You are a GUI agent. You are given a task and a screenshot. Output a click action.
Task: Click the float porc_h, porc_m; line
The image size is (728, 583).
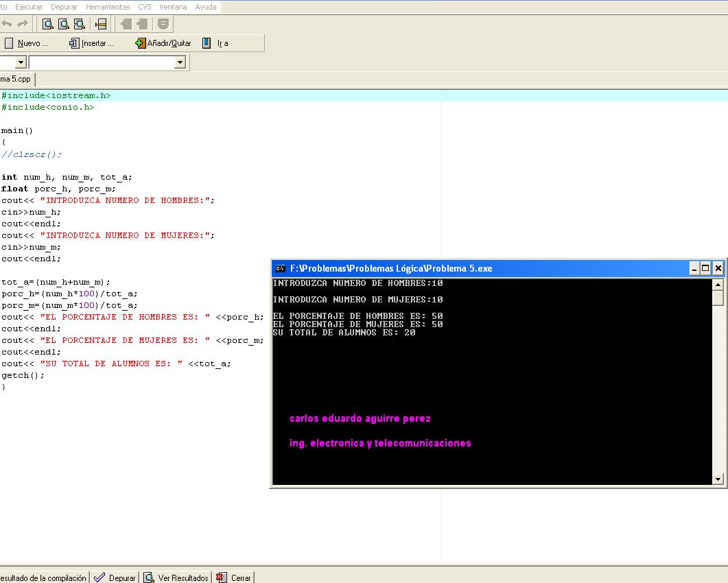click(58, 189)
